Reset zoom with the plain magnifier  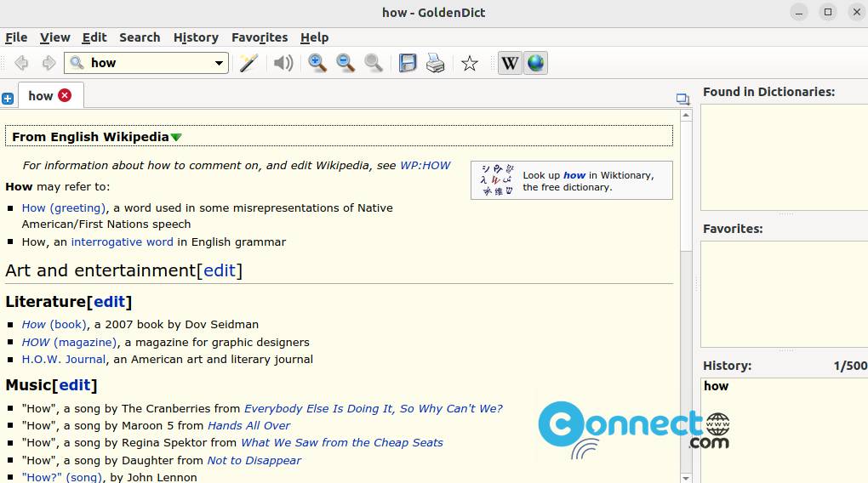point(374,63)
